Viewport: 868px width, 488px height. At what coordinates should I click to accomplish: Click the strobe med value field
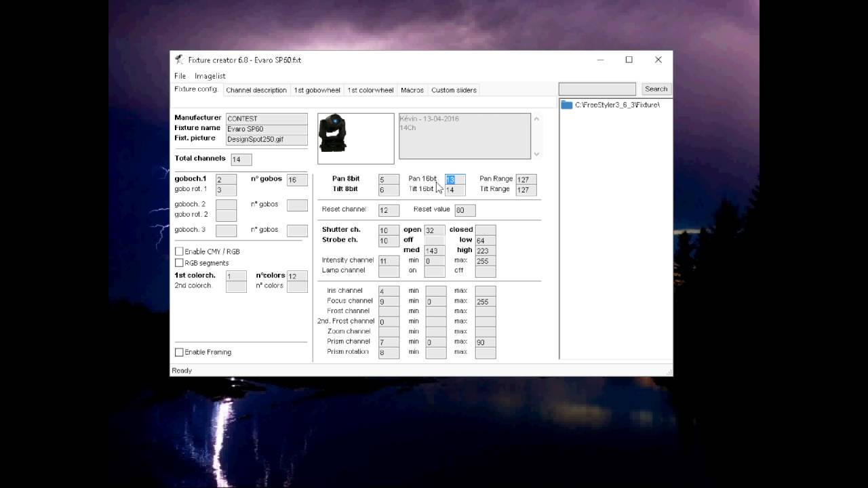(x=435, y=251)
